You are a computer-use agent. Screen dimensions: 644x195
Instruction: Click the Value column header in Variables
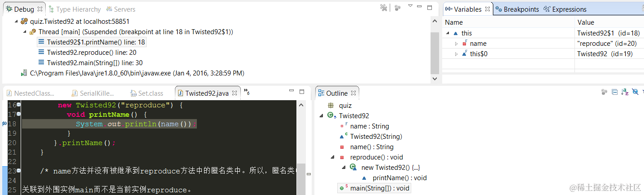(x=609, y=22)
